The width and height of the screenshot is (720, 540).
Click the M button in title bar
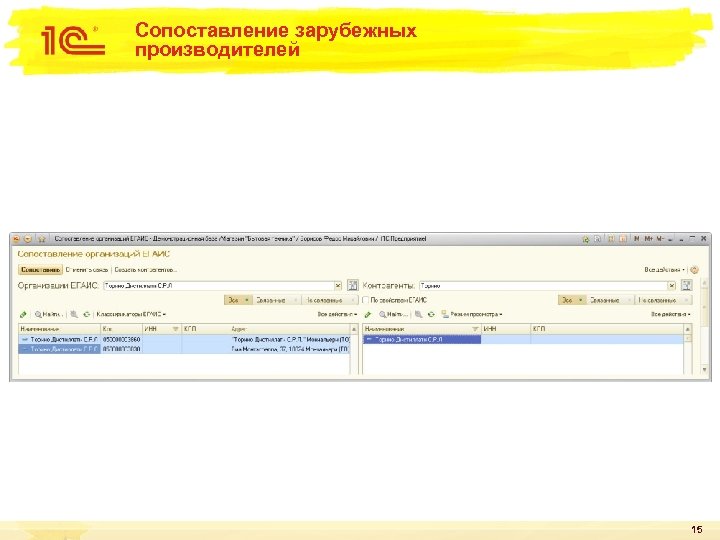pyautogui.click(x=637, y=239)
